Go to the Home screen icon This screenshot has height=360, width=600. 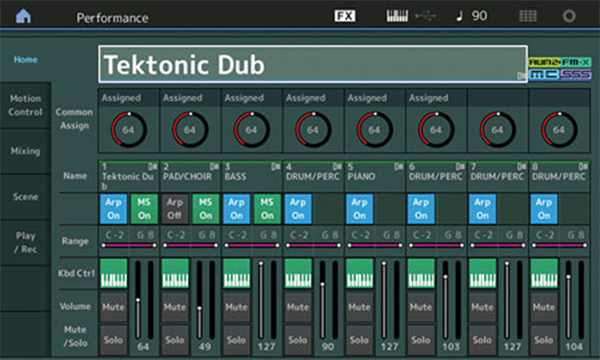tap(23, 16)
